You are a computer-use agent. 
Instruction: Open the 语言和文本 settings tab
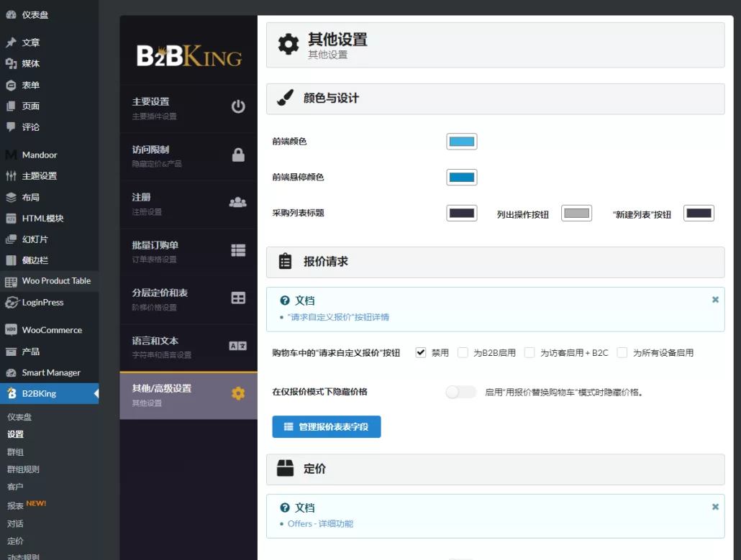point(188,348)
